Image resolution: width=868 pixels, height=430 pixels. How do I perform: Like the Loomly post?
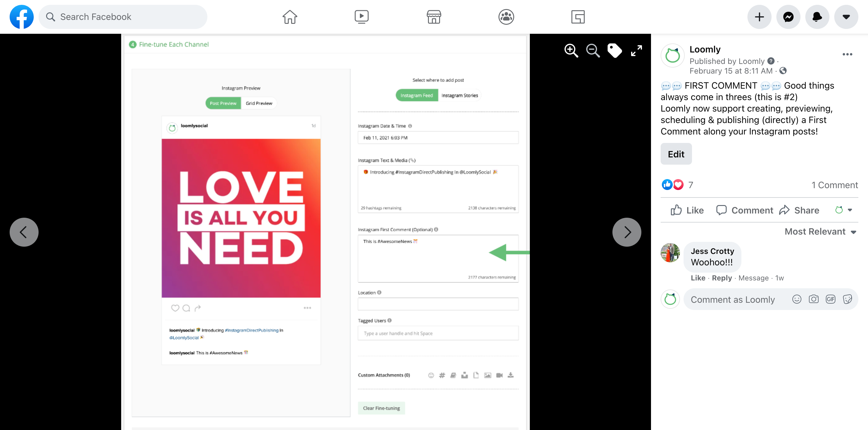pyautogui.click(x=687, y=210)
